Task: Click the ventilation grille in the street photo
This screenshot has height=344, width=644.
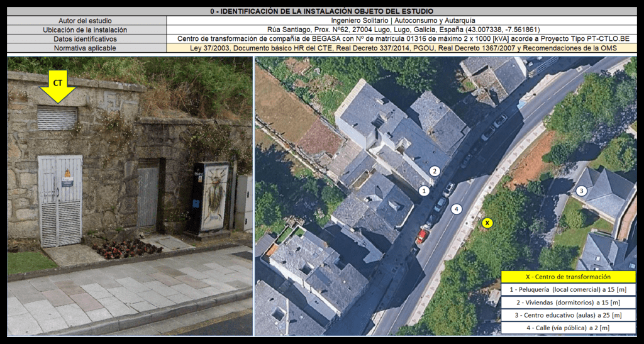Action: (57, 118)
